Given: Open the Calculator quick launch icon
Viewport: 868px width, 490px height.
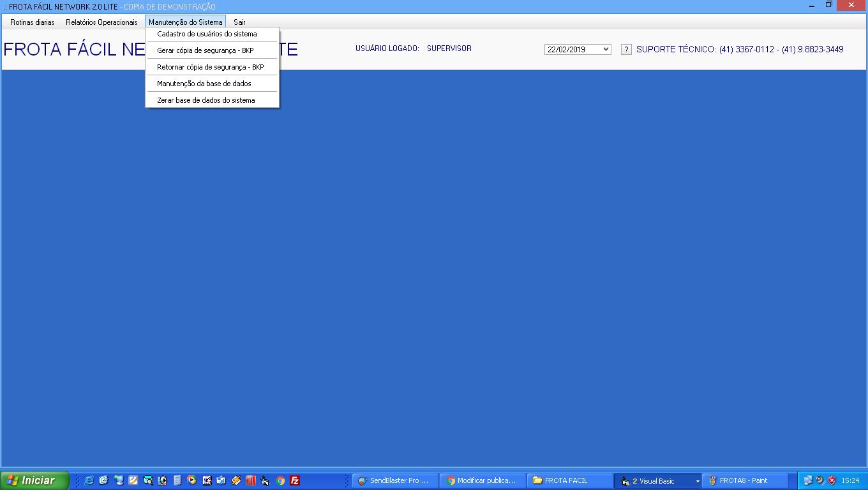Looking at the screenshot, I should [176, 480].
